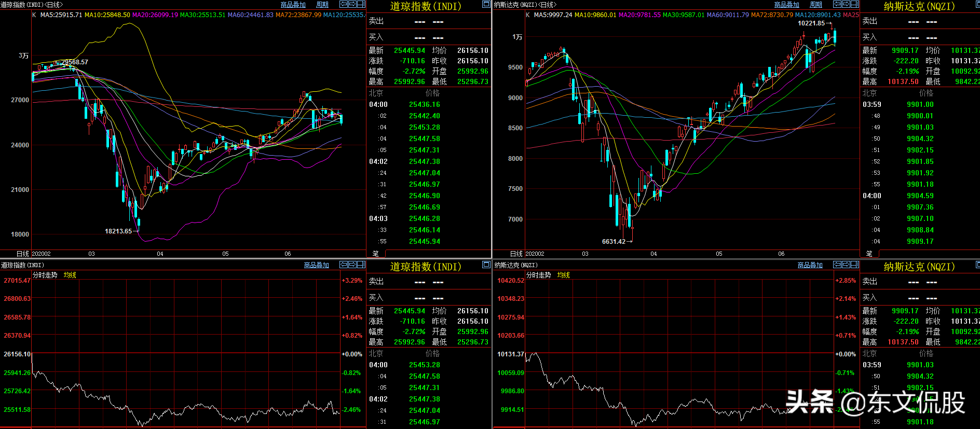Toggle side panel layout icon on Nasdaq daily chart
The height and width of the screenshot is (429, 980).
coord(855,4)
